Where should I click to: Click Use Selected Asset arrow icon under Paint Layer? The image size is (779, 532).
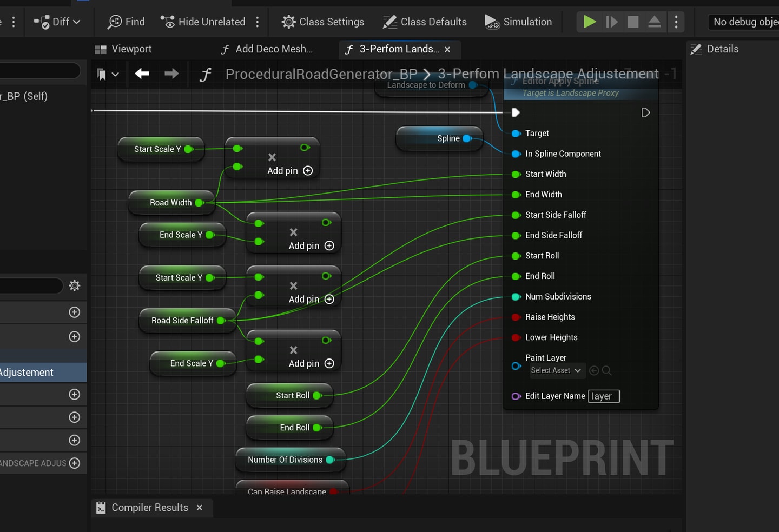point(594,370)
